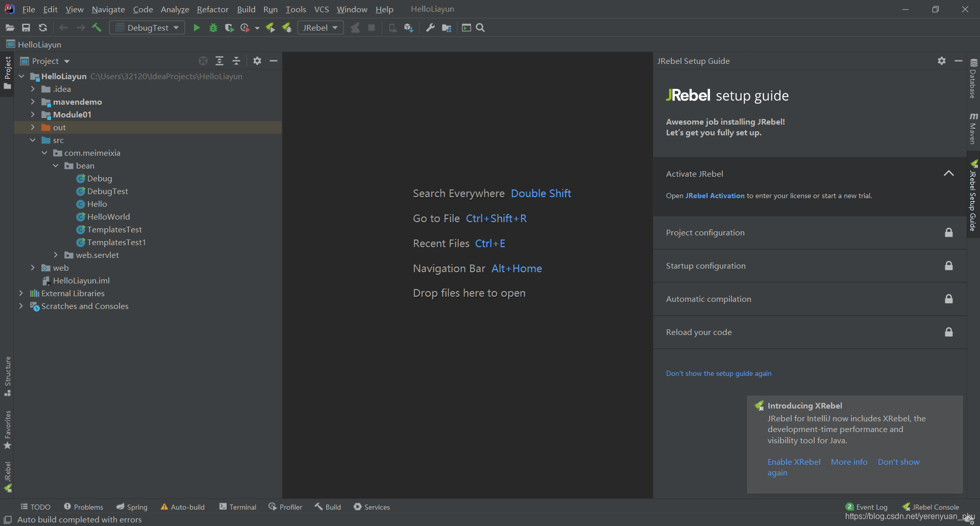Click the Run Anything toolbar icon
The height and width of the screenshot is (526, 980).
coord(466,28)
